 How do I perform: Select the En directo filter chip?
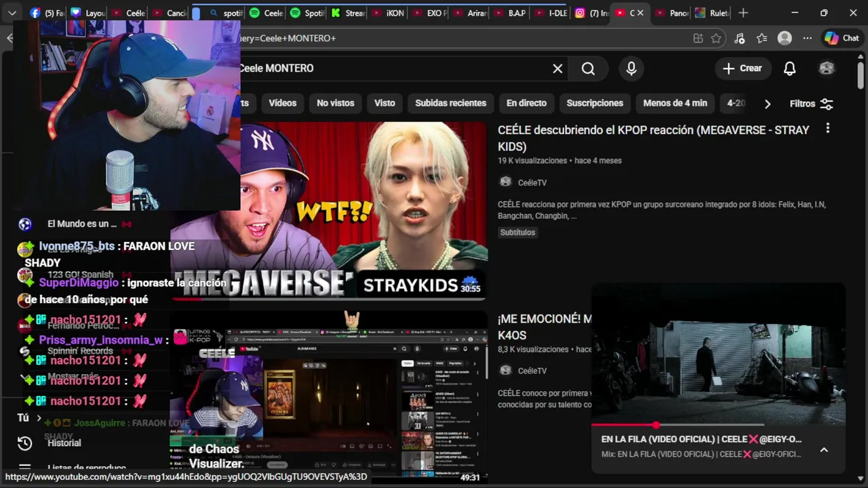click(526, 103)
